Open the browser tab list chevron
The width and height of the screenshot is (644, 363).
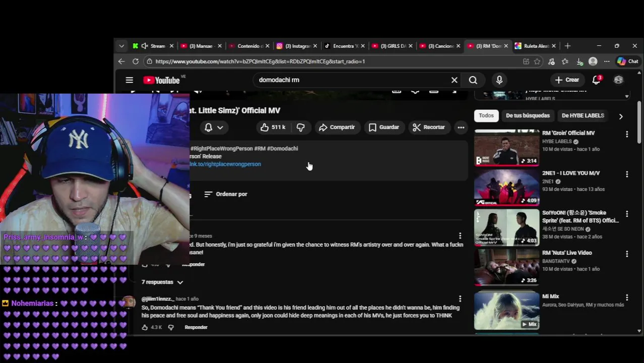tap(121, 46)
